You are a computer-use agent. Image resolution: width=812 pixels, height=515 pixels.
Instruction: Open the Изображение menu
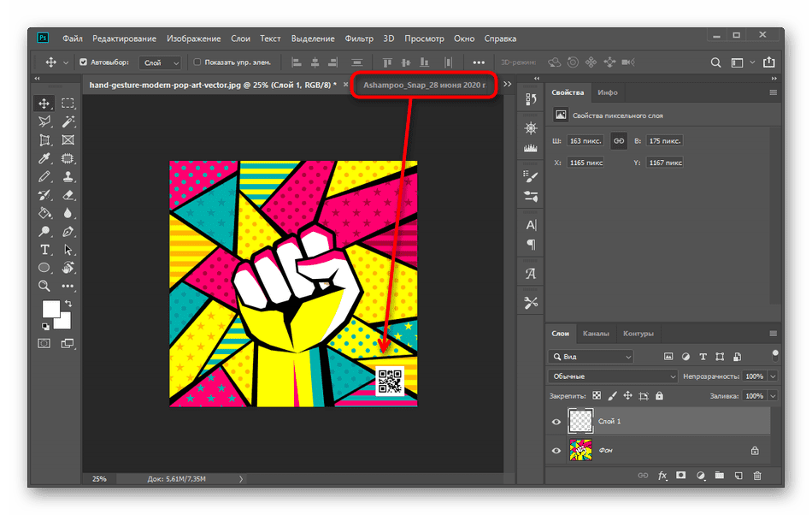tap(194, 38)
